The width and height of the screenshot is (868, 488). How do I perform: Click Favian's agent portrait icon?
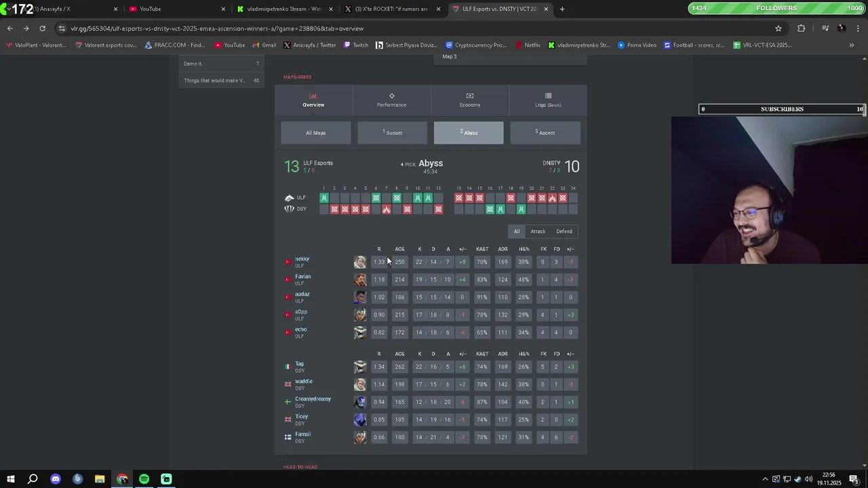click(x=360, y=280)
